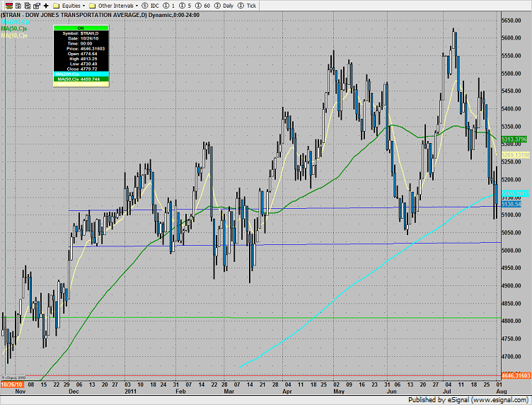The height and width of the screenshot is (405, 532).
Task: Click the Price: 4646.31603 row
Action: tap(81, 49)
